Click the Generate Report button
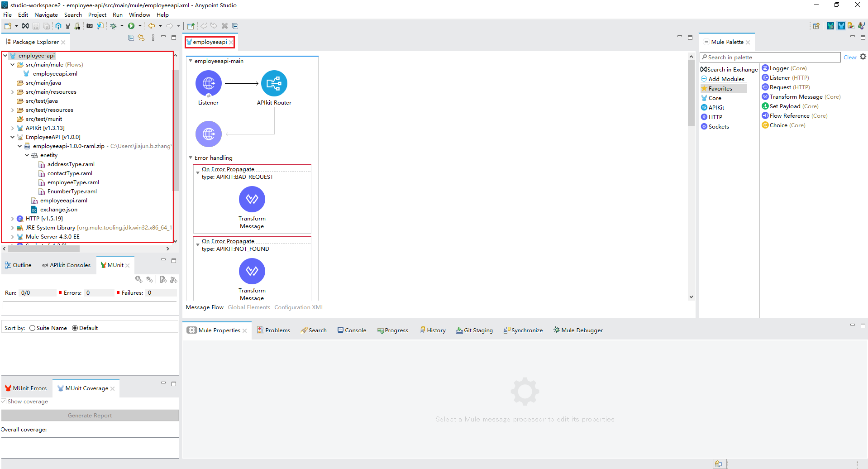This screenshot has height=469, width=868. (x=90, y=416)
